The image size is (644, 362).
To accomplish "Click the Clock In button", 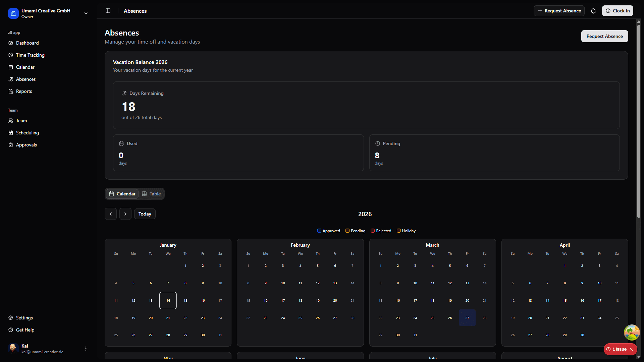I will click(617, 11).
